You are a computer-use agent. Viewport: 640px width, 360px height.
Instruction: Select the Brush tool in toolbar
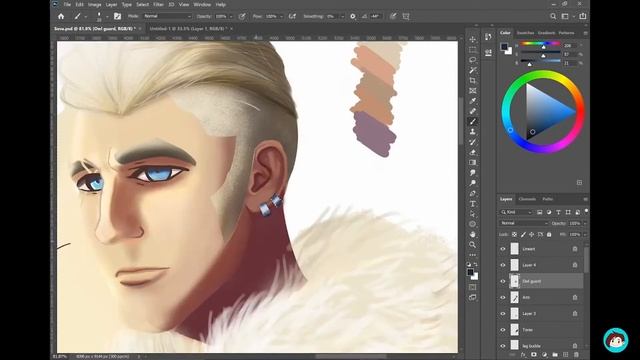(473, 122)
